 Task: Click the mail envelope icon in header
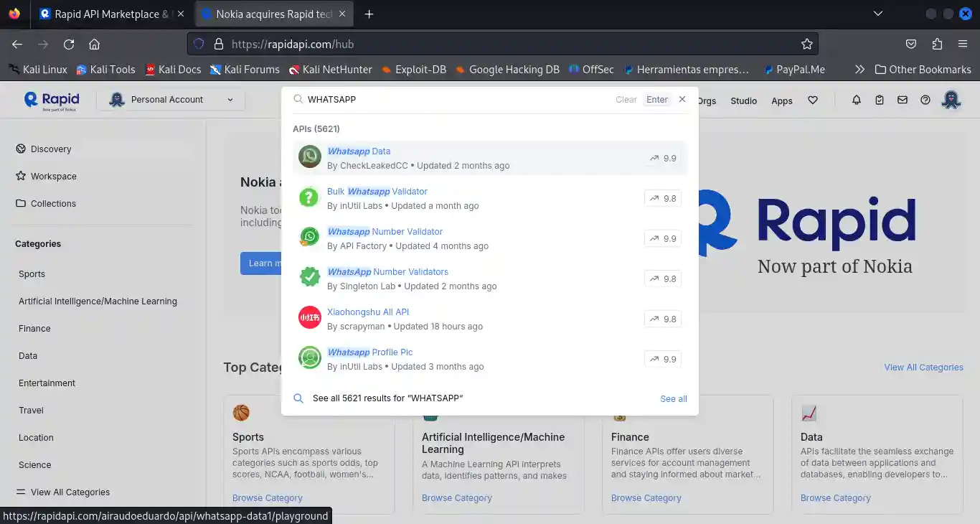(903, 100)
